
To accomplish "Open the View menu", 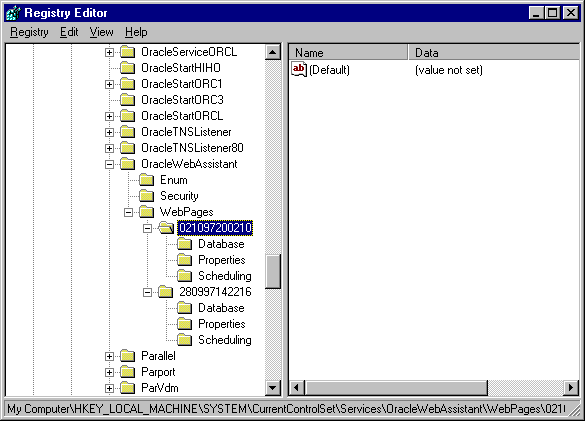I will 101,32.
